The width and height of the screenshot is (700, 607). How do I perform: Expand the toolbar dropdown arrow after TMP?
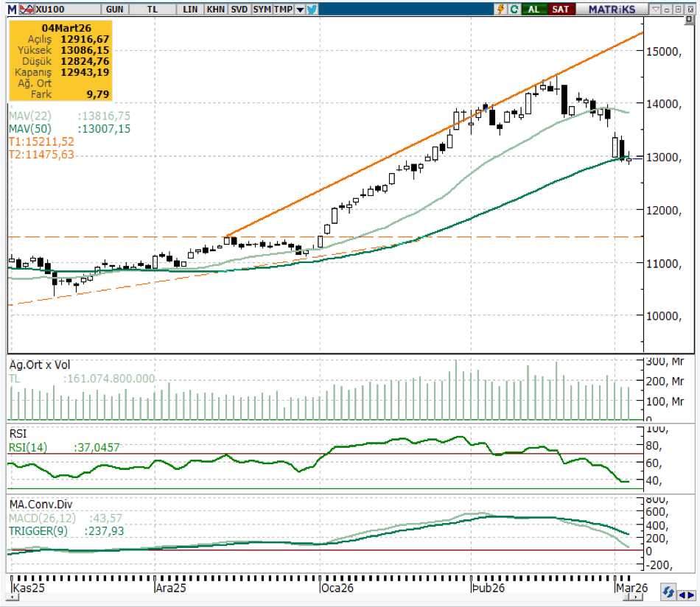[299, 9]
